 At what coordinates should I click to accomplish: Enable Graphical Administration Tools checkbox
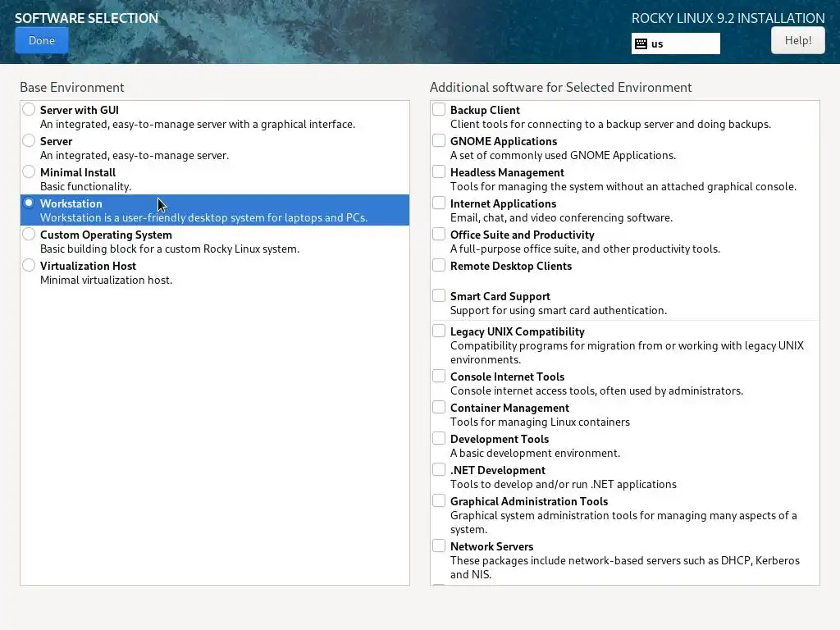(x=439, y=500)
